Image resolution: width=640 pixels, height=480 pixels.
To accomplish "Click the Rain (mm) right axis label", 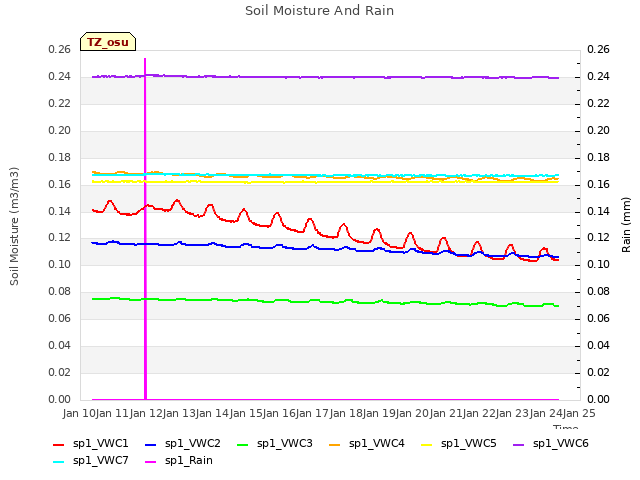I will tap(626, 225).
